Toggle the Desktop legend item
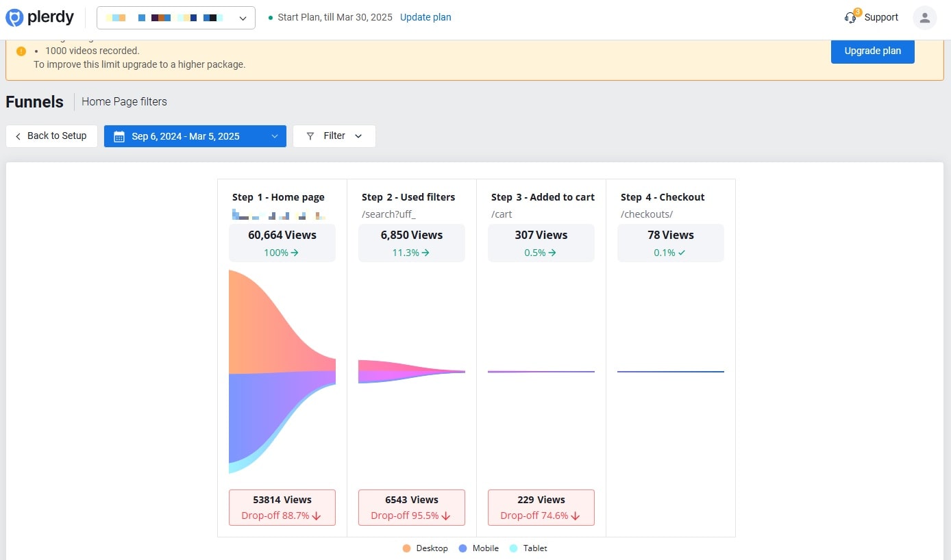This screenshot has height=560, width=951. [425, 548]
